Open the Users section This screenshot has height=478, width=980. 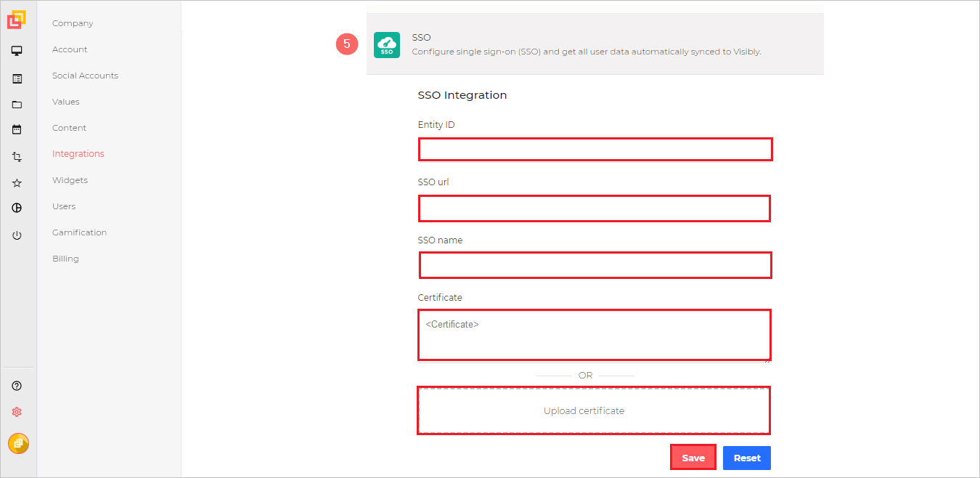click(x=63, y=206)
